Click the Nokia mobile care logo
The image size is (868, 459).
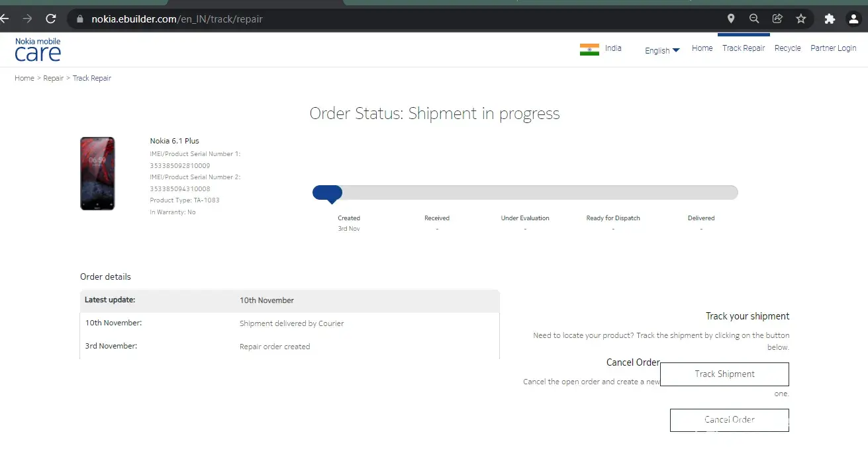click(x=38, y=50)
